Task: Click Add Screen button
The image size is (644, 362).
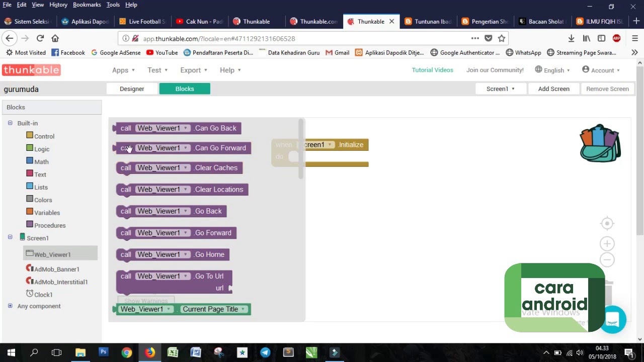Action: [554, 88]
